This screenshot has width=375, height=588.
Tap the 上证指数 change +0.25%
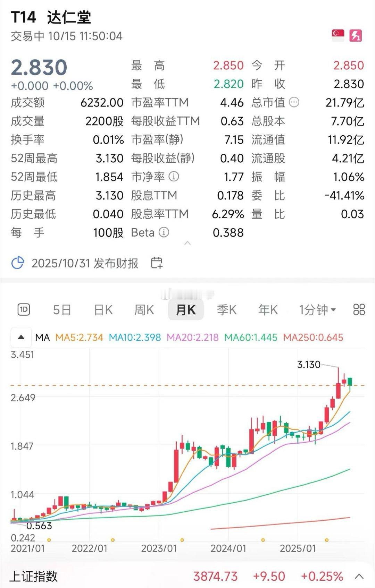tap(322, 577)
